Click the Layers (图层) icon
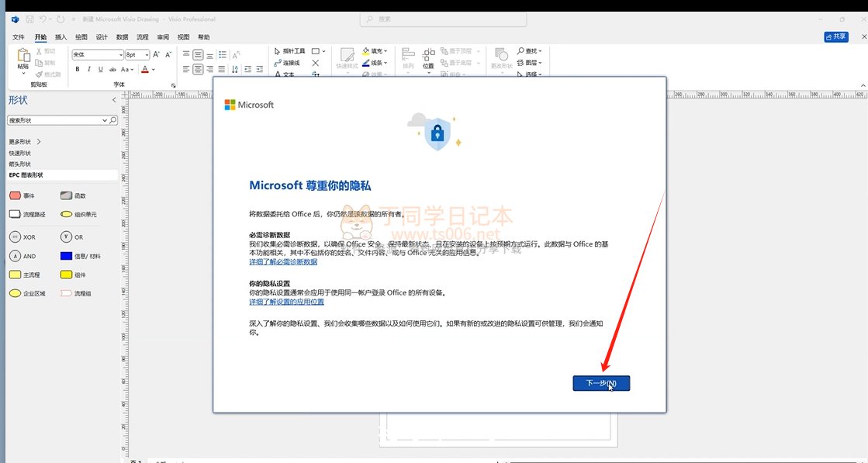Viewport: 868px width, 463px height. click(520, 63)
